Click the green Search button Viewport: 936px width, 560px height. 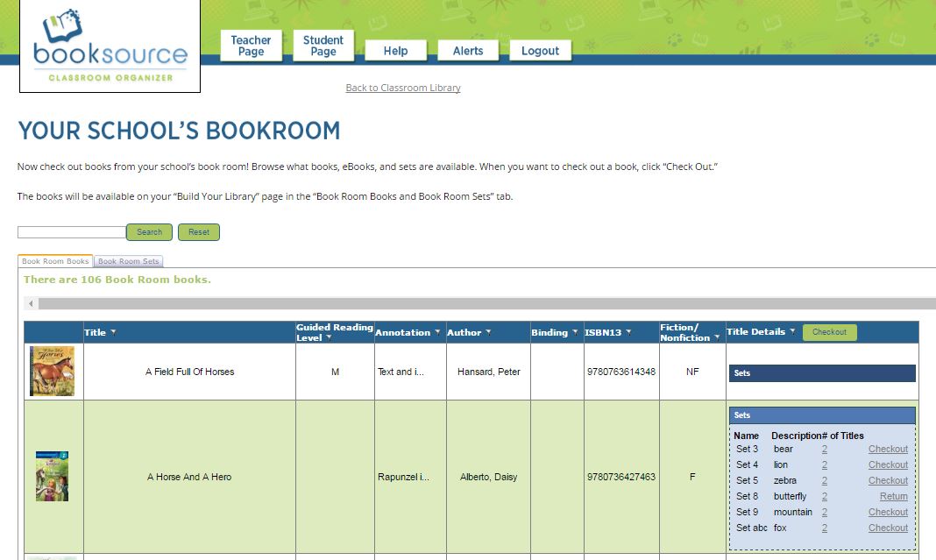(149, 232)
